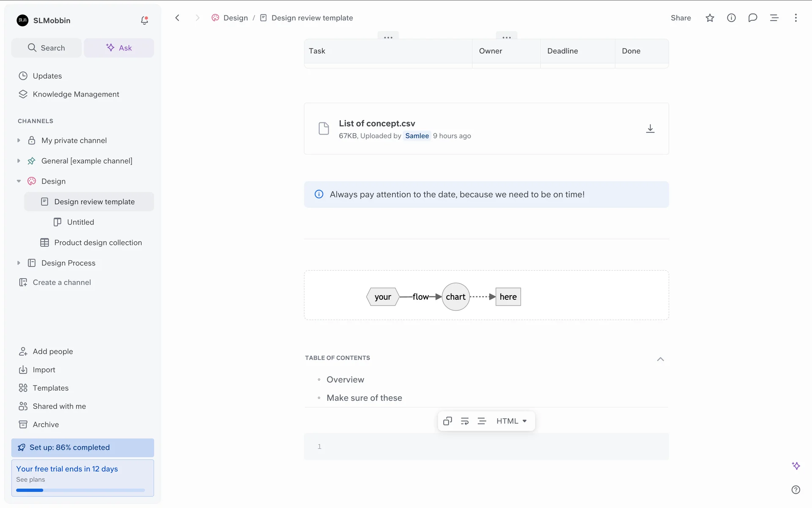Switch to the Ask tab
Screen dimensions: 812x508
click(119, 48)
